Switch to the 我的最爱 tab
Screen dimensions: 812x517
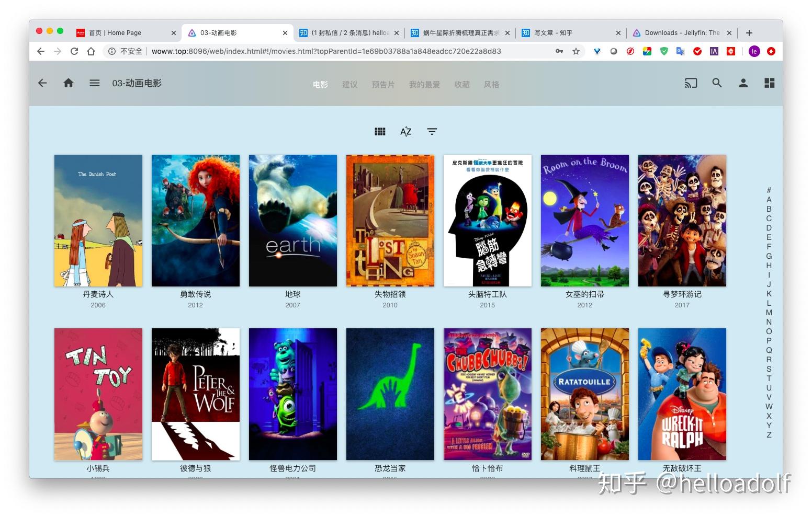[x=424, y=85]
